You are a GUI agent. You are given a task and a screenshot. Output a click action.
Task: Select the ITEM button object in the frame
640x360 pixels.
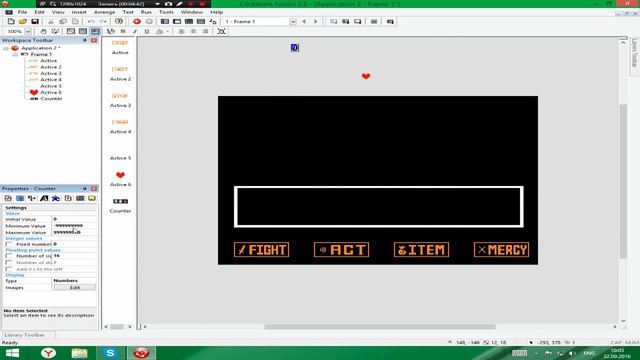tap(421, 250)
